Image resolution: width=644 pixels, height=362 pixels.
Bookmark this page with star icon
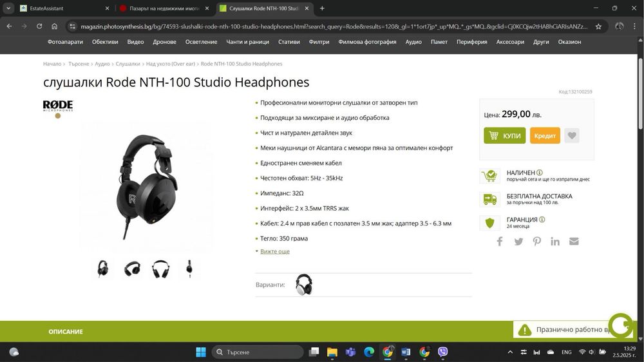pyautogui.click(x=598, y=26)
